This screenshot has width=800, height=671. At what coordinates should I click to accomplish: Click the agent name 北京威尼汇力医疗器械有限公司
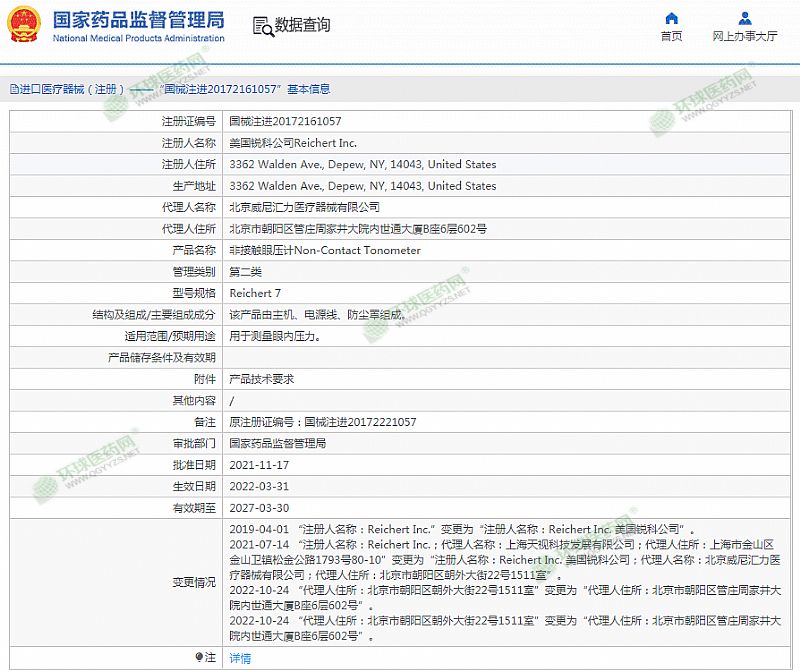coord(304,207)
